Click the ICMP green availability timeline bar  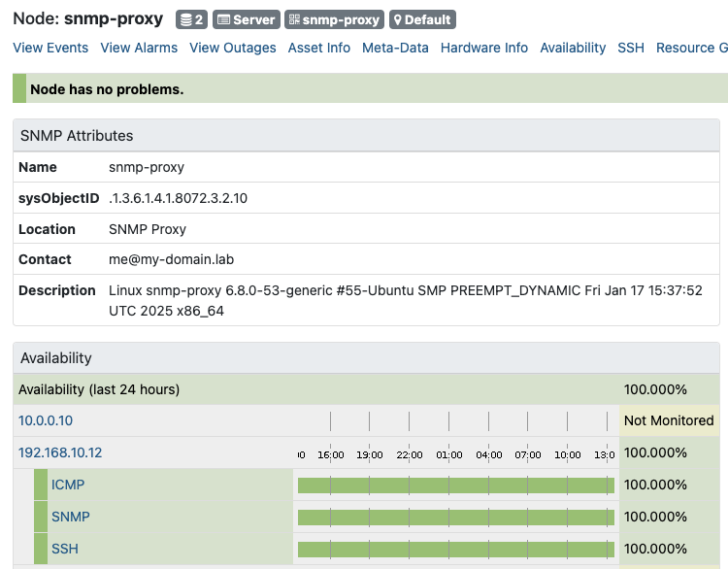(455, 485)
